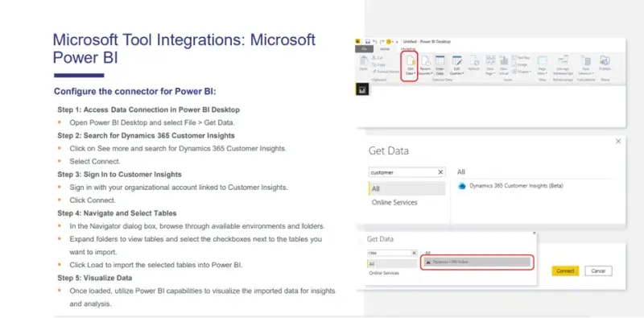Screen dimensions: 644x318
Task: Click Cut in the Clipboard group
Action: click(x=378, y=58)
